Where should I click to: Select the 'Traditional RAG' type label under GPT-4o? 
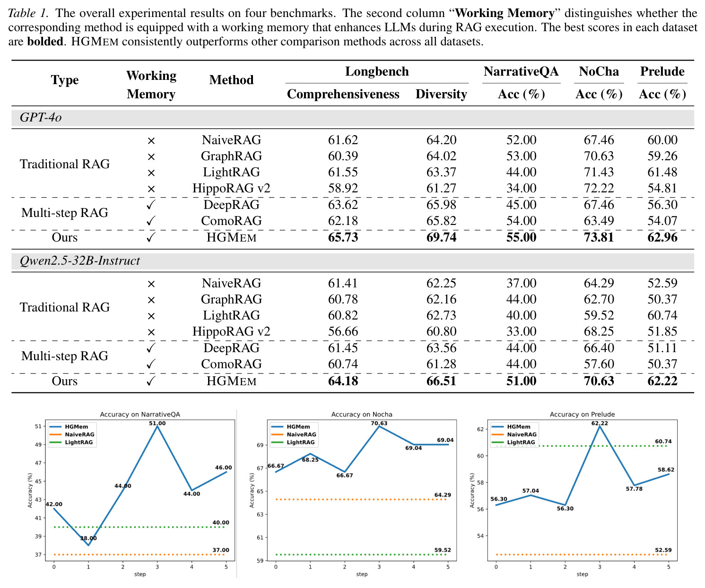click(x=65, y=164)
